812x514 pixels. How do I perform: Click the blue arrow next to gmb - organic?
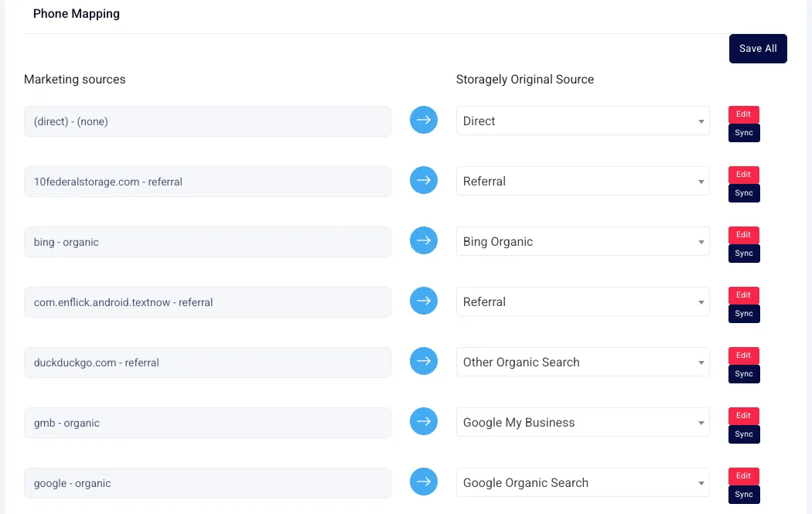[424, 421]
